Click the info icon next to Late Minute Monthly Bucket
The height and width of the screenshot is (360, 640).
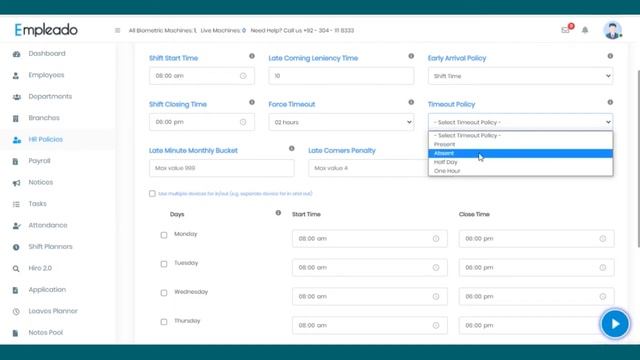point(291,149)
